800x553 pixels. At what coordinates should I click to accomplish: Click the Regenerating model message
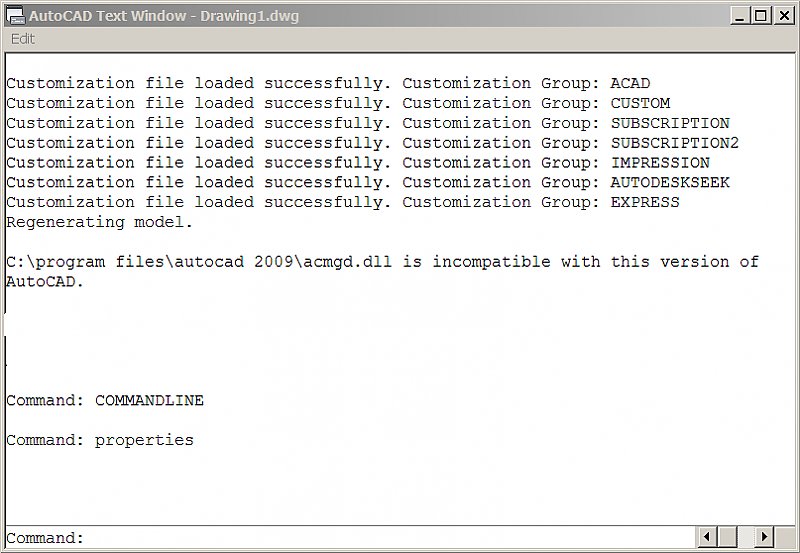99,222
